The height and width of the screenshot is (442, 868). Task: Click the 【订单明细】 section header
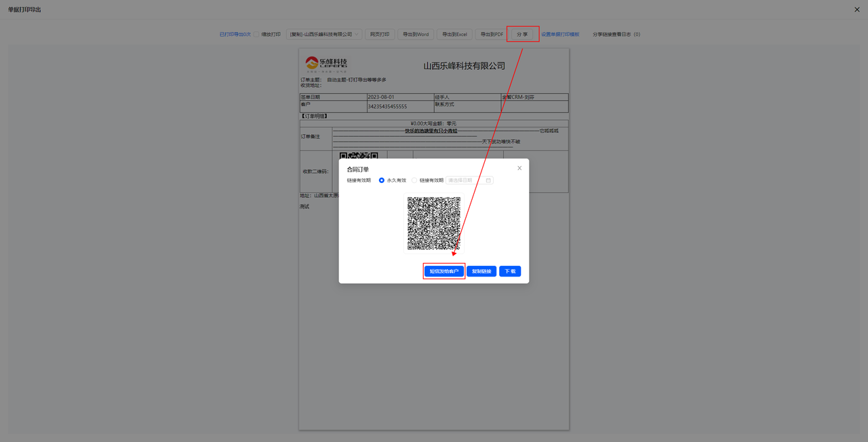click(x=314, y=116)
